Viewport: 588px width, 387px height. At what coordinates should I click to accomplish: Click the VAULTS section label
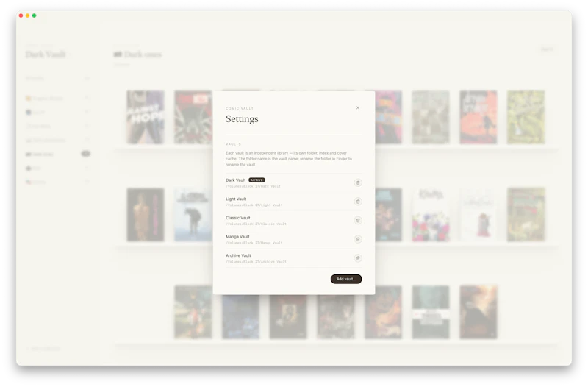(233, 144)
